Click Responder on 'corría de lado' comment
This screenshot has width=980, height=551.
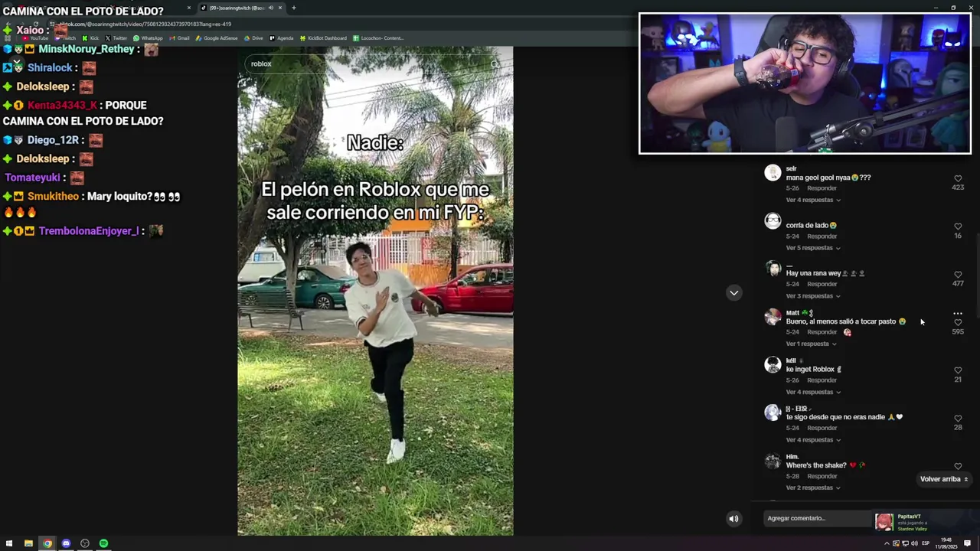[822, 236]
